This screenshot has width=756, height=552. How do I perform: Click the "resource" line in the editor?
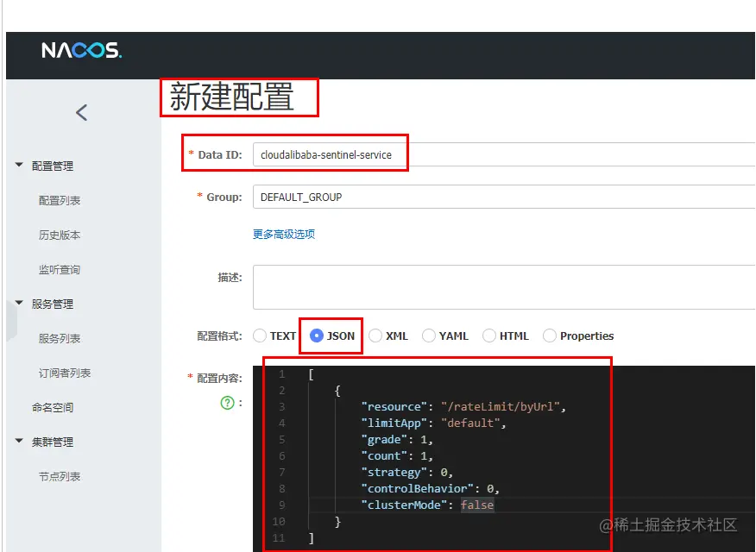pos(463,406)
